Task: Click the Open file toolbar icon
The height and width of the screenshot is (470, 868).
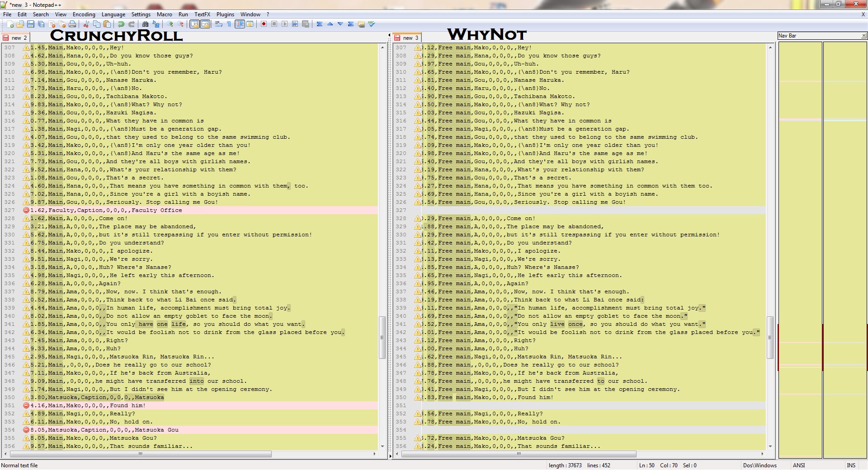Action: (20, 24)
